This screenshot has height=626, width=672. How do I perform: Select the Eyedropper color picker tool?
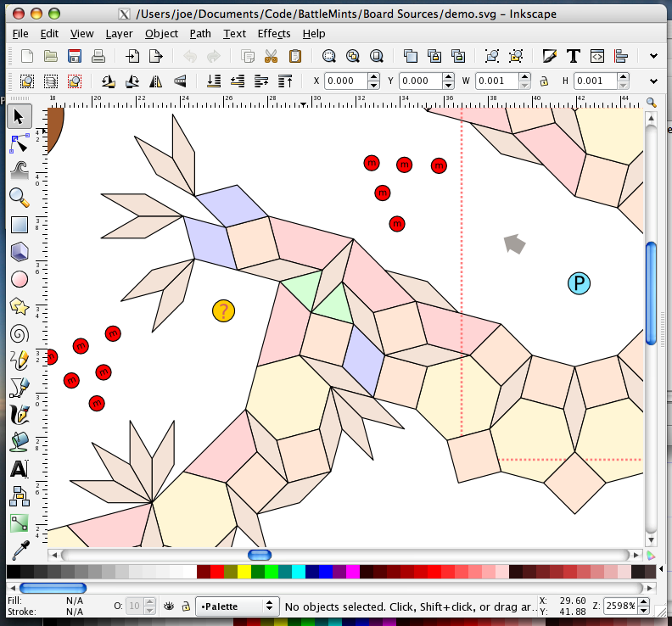coord(20,551)
